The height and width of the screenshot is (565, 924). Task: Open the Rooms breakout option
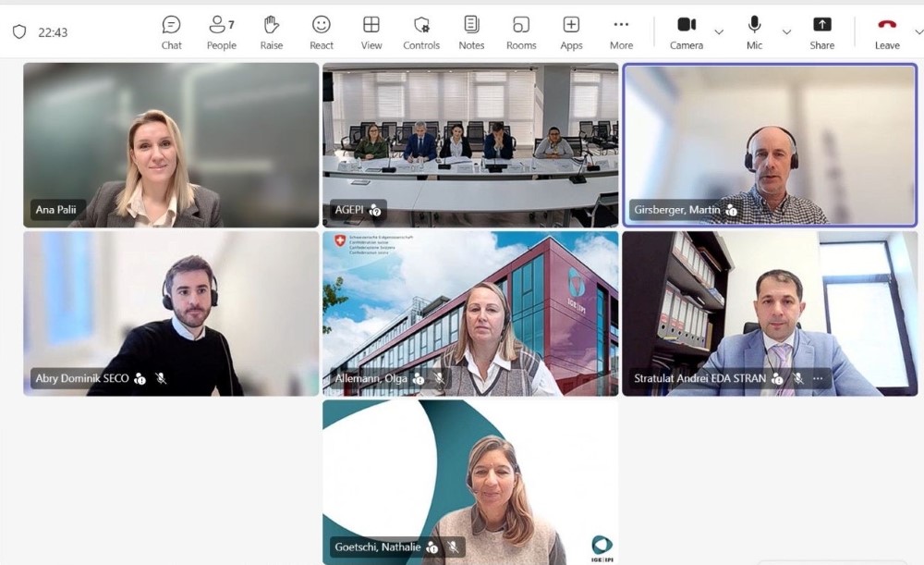coord(521,31)
